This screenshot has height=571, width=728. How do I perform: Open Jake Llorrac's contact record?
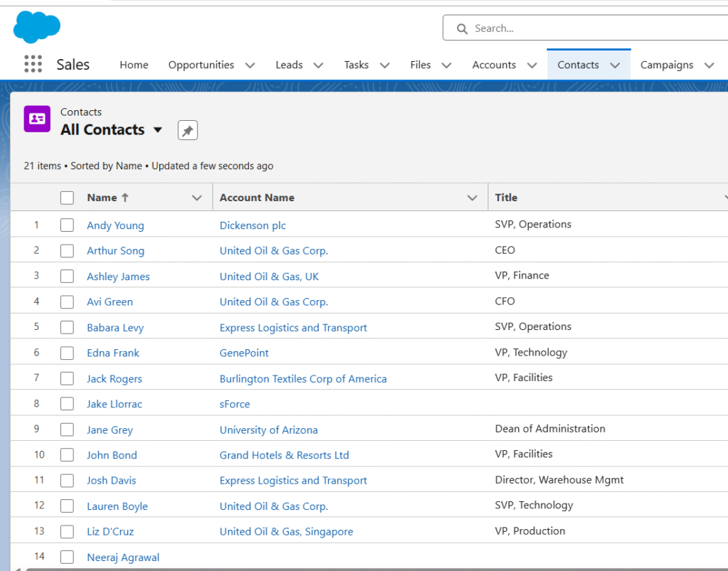coord(114,405)
